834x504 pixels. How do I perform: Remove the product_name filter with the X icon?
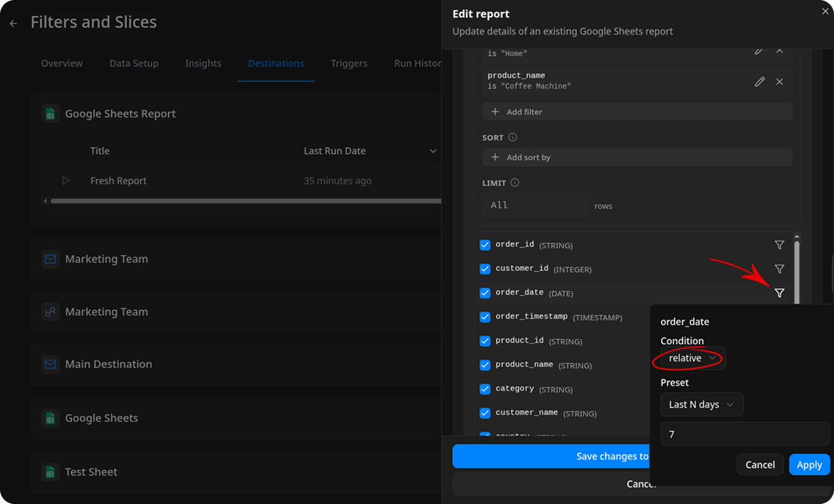click(x=780, y=81)
